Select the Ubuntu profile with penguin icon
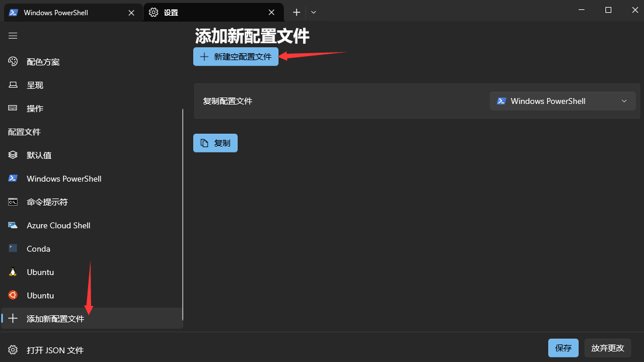644x362 pixels. 40,272
